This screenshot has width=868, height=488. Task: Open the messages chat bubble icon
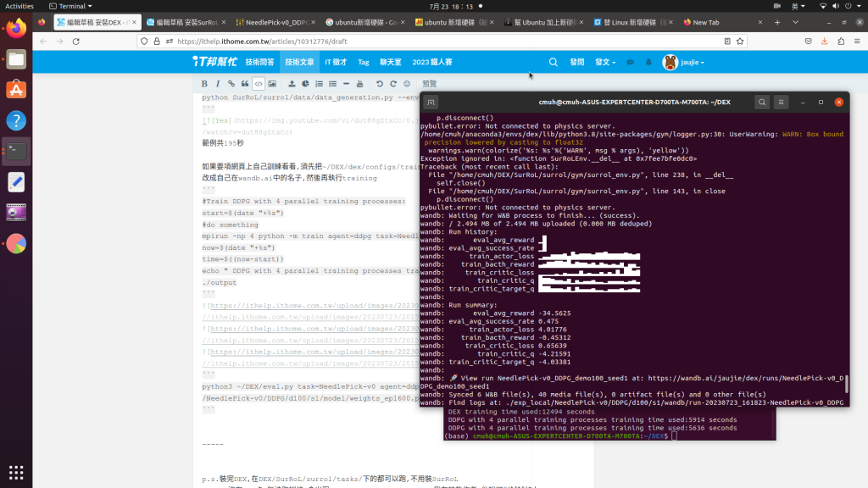tap(630, 62)
